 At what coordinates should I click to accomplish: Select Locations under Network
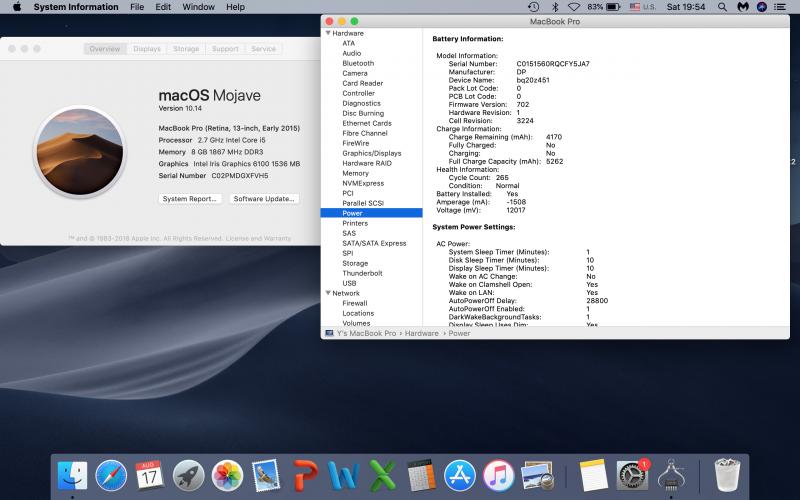pyautogui.click(x=358, y=313)
